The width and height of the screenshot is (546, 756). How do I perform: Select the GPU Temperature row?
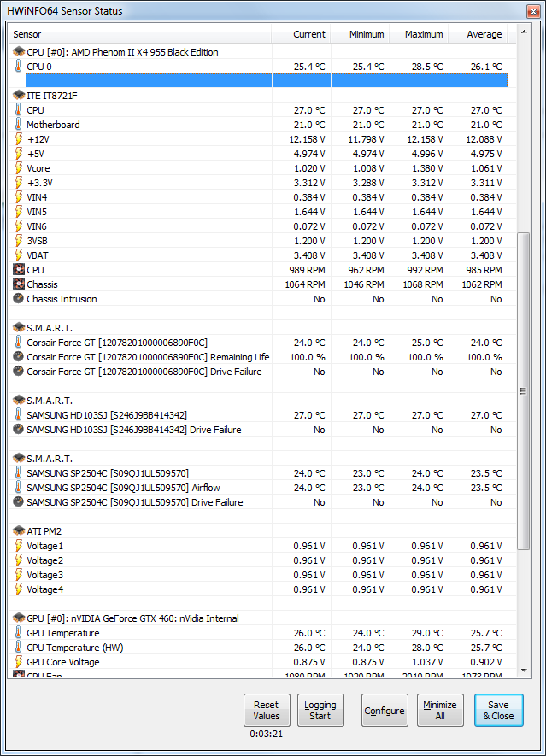[x=258, y=633]
